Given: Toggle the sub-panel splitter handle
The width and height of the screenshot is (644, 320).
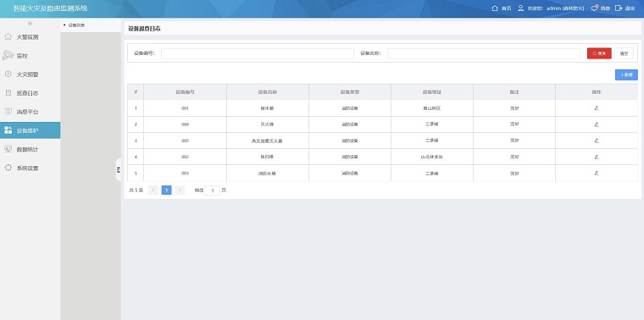Looking at the screenshot, I should (119, 169).
